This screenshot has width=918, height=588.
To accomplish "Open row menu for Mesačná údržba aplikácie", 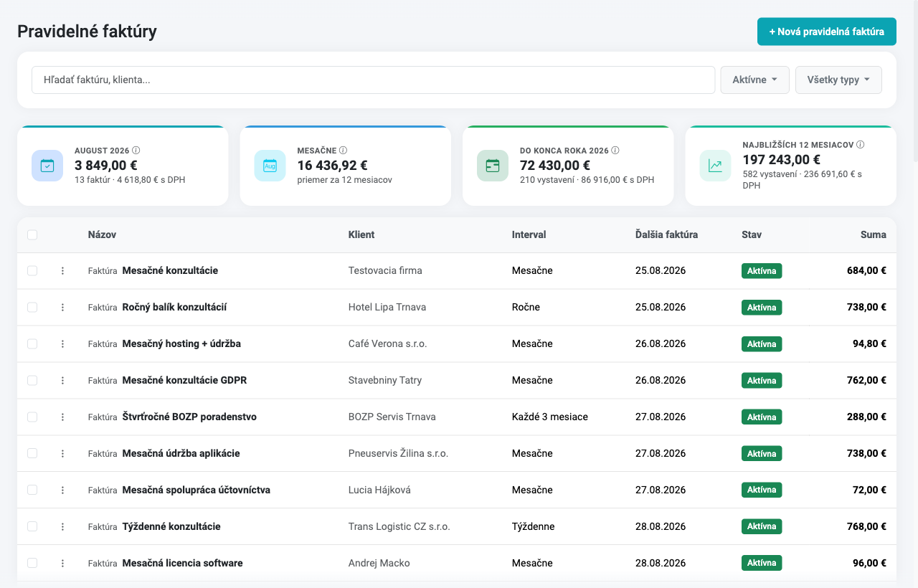I will click(62, 454).
